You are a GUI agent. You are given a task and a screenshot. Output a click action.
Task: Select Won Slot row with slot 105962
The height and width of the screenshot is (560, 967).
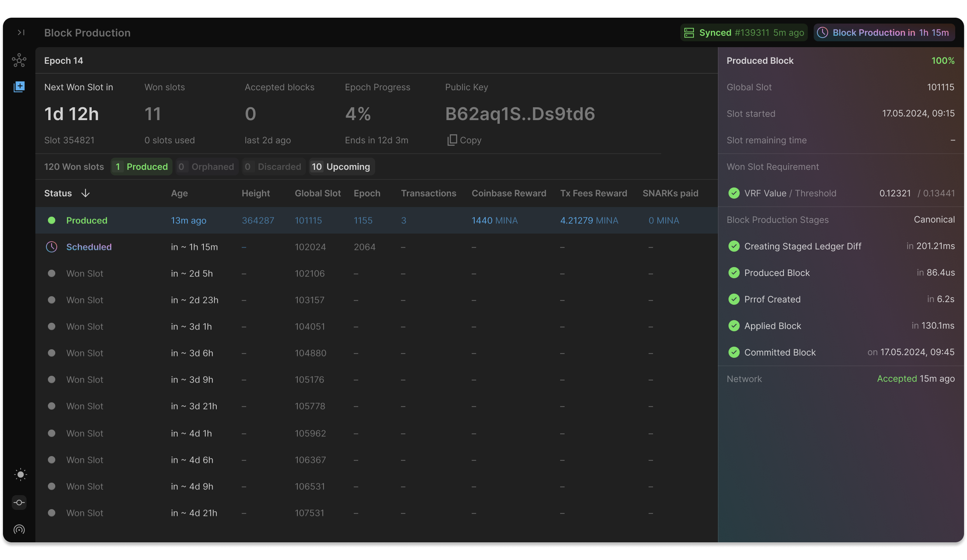(x=376, y=433)
